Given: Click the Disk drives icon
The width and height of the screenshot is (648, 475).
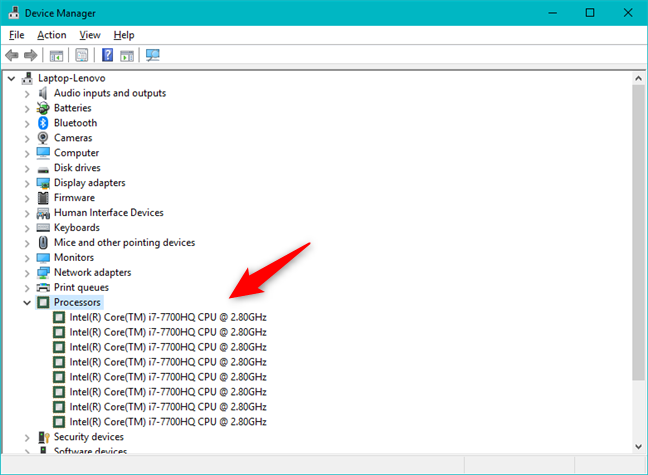Looking at the screenshot, I should pyautogui.click(x=43, y=169).
